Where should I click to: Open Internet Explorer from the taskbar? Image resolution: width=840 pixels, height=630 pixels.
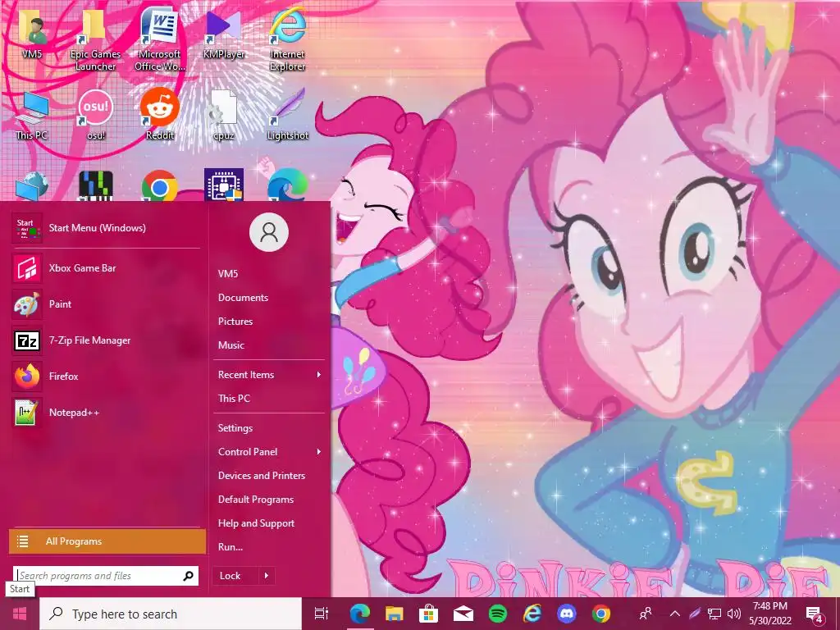point(532,614)
